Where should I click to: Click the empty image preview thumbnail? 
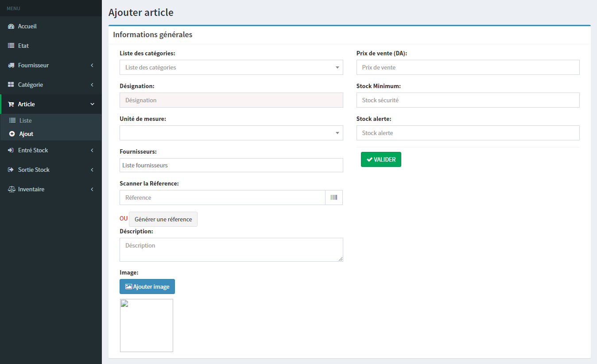(147, 325)
